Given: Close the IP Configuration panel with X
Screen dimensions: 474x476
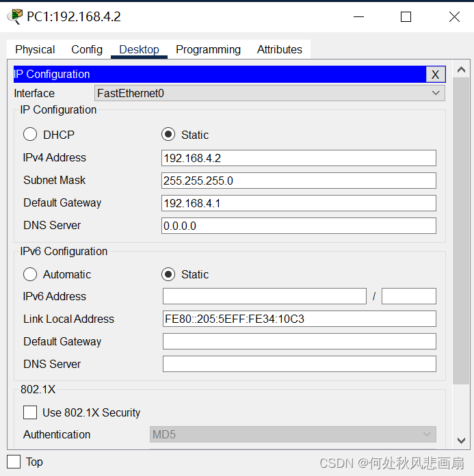Looking at the screenshot, I should click(x=436, y=75).
